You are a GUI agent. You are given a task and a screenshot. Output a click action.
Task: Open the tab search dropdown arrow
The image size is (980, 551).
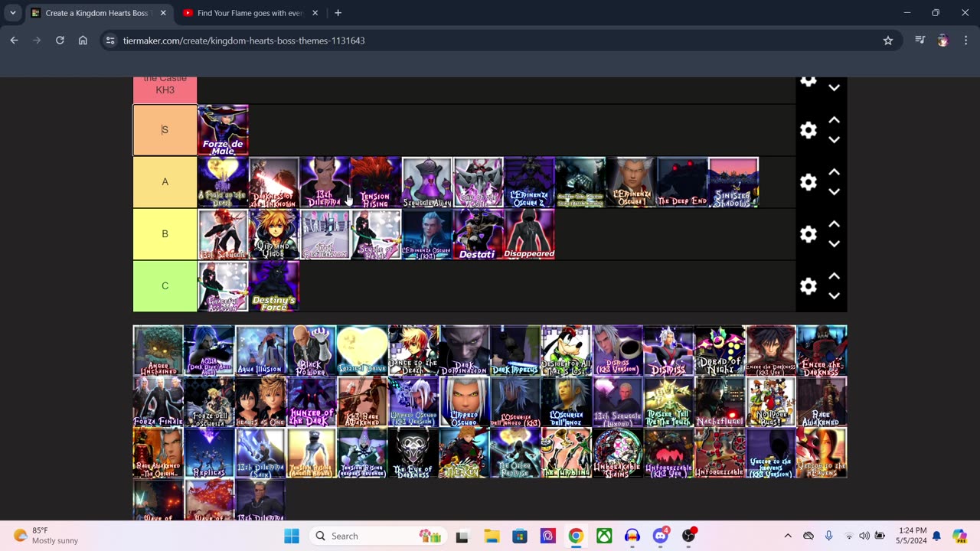click(x=13, y=13)
